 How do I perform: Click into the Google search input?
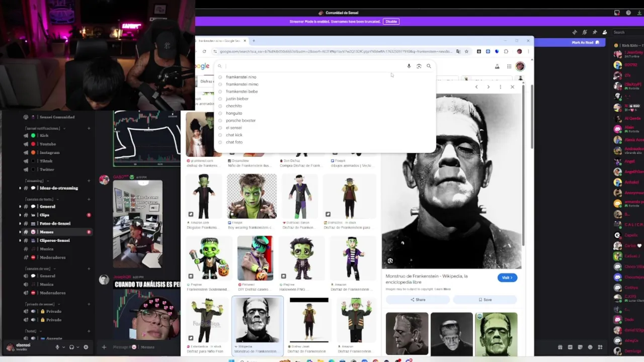[314, 66]
